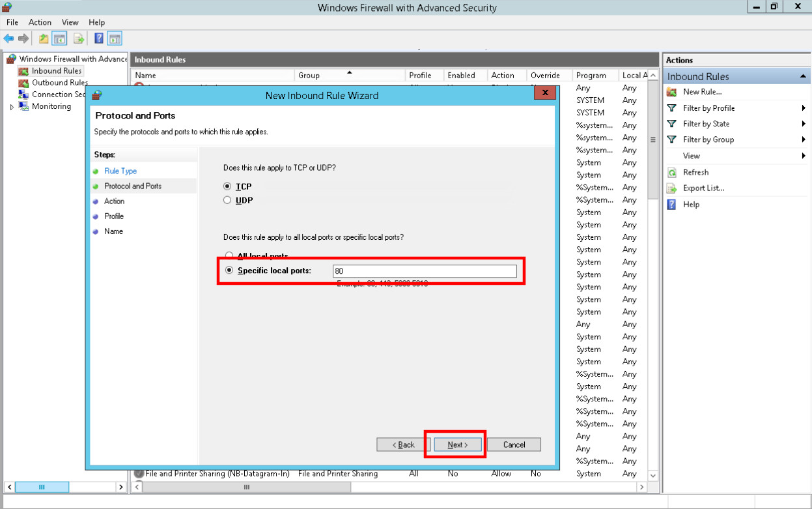Click the Next button in the wizard

pyautogui.click(x=458, y=444)
